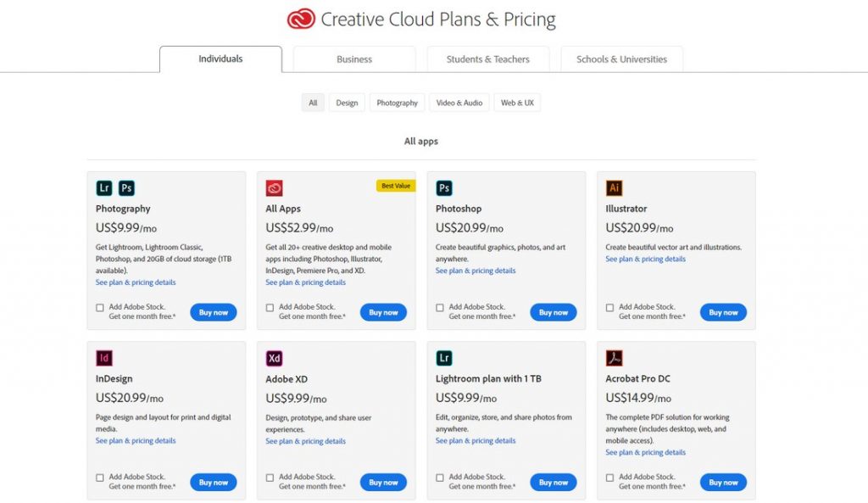Screen dimensions: 868x503
Task: Click the Best Value badge on All Apps
Action: point(395,186)
